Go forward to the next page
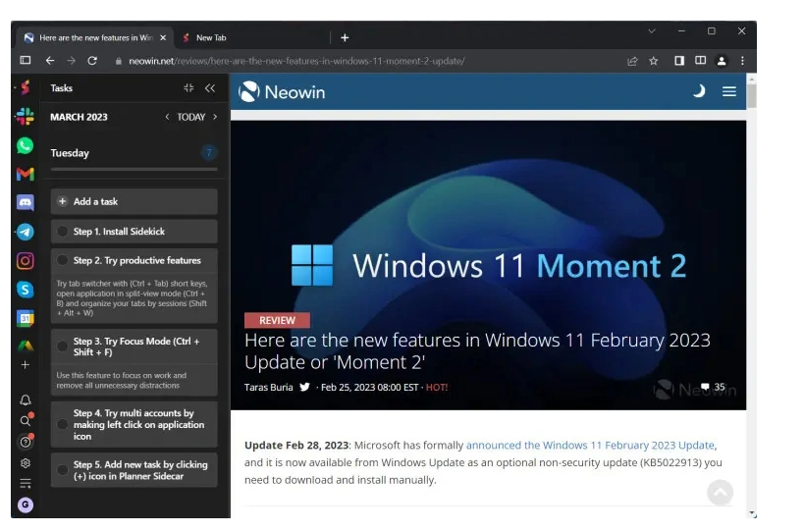 coord(72,61)
